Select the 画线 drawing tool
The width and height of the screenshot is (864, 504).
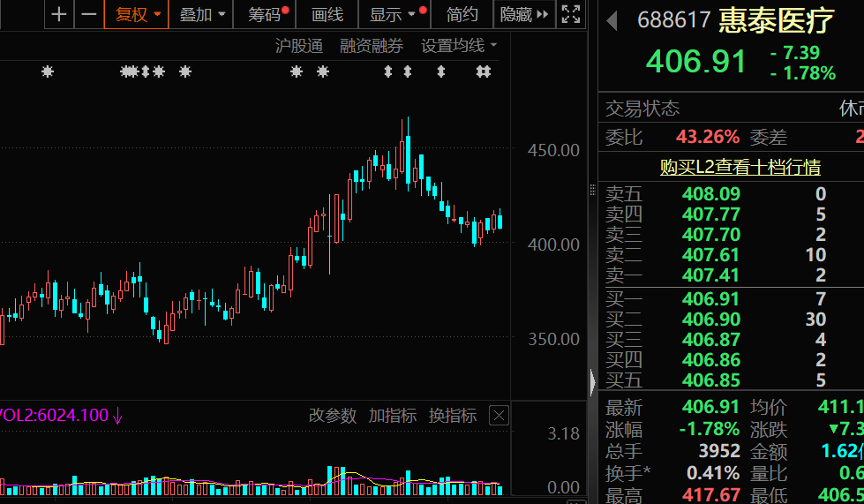coord(327,14)
